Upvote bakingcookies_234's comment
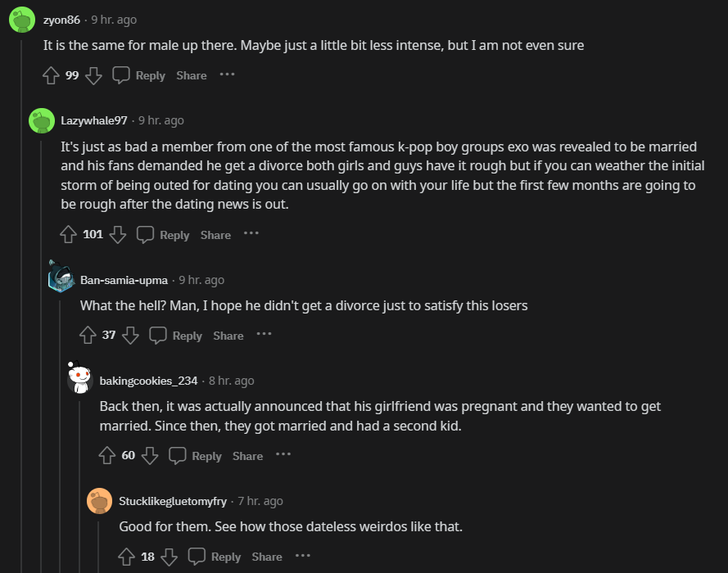Viewport: 728px width, 573px height. [x=107, y=456]
